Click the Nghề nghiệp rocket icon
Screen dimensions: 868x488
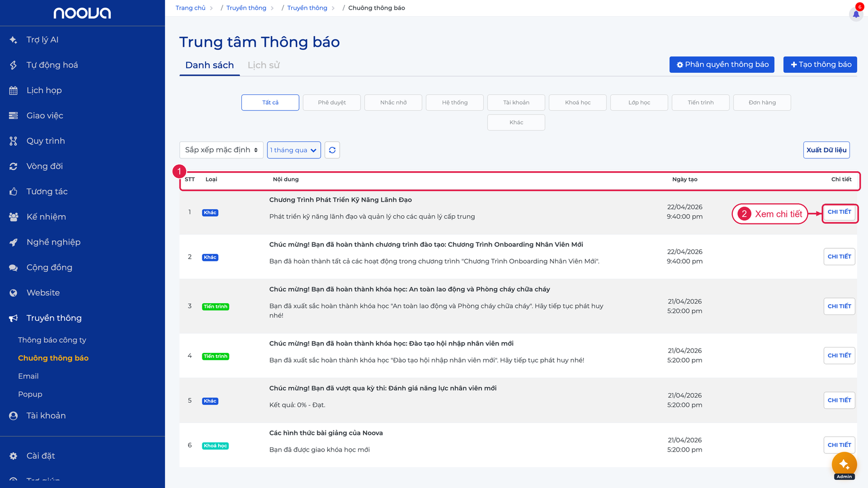[14, 242]
